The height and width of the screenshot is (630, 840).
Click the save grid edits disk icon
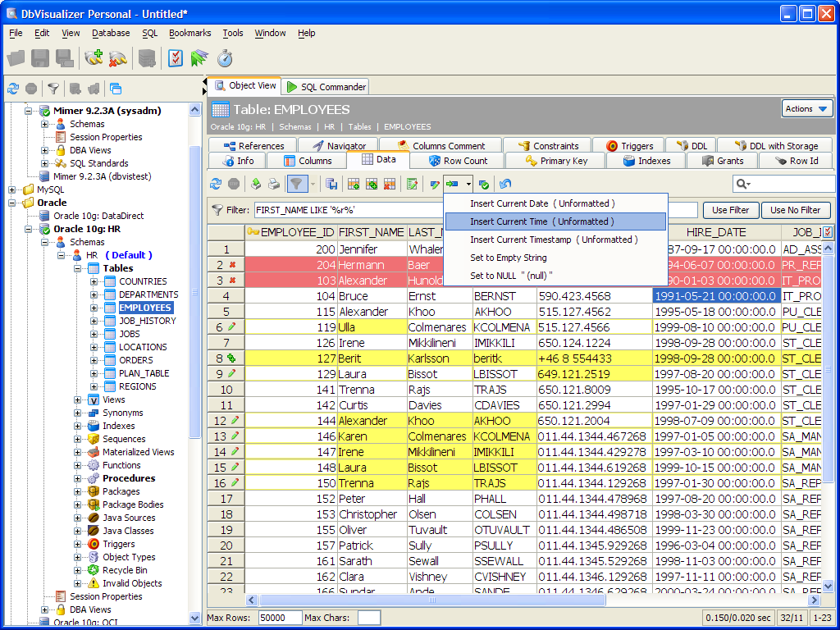tap(331, 185)
